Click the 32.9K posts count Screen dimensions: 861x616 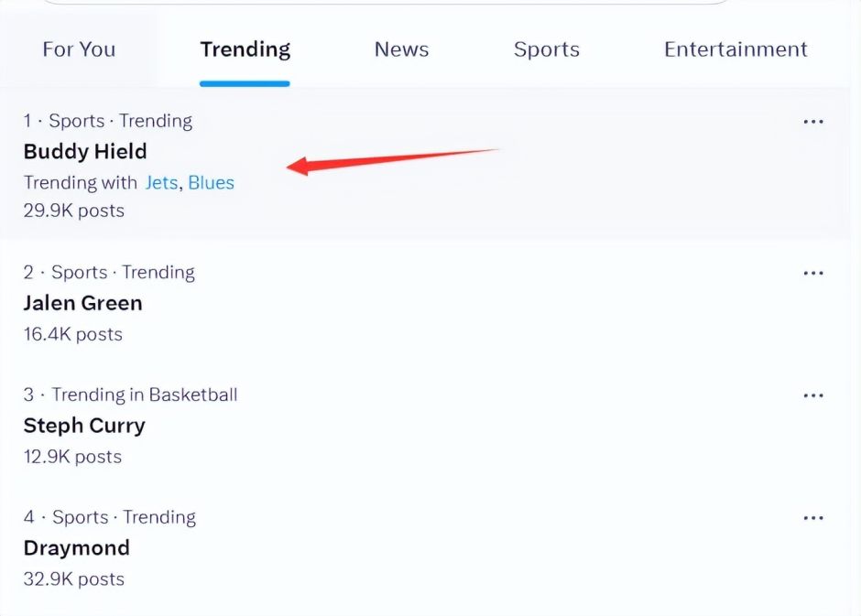(74, 579)
